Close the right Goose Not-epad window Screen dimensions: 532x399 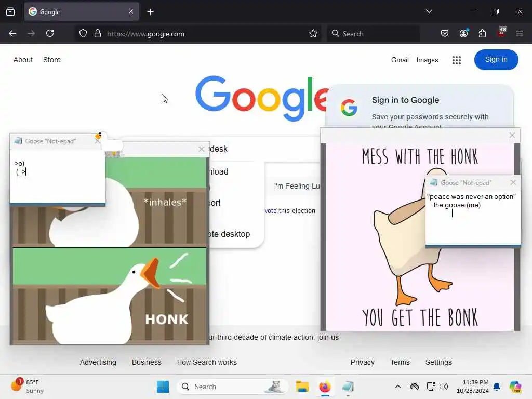coord(513,182)
